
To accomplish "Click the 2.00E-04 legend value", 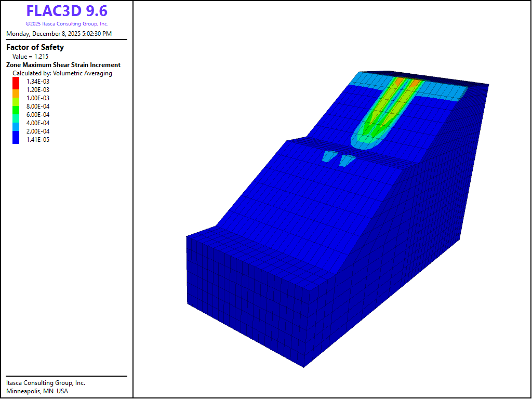I will coord(38,131).
